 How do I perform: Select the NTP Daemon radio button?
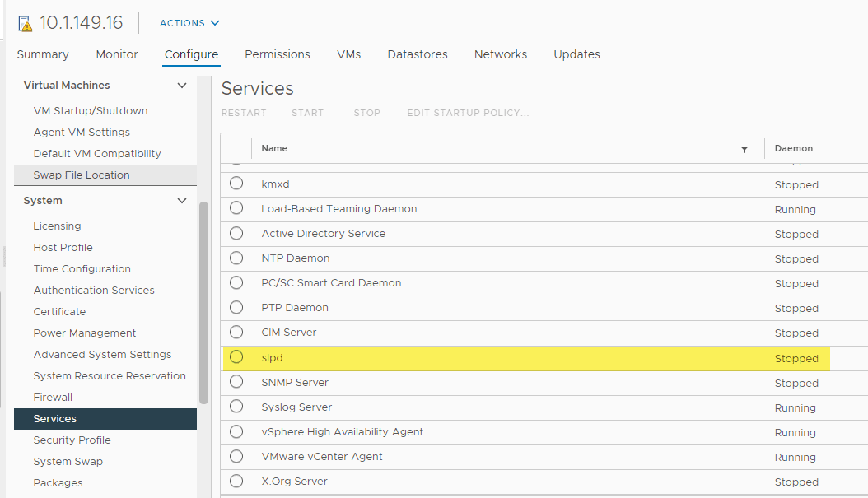pyautogui.click(x=236, y=258)
